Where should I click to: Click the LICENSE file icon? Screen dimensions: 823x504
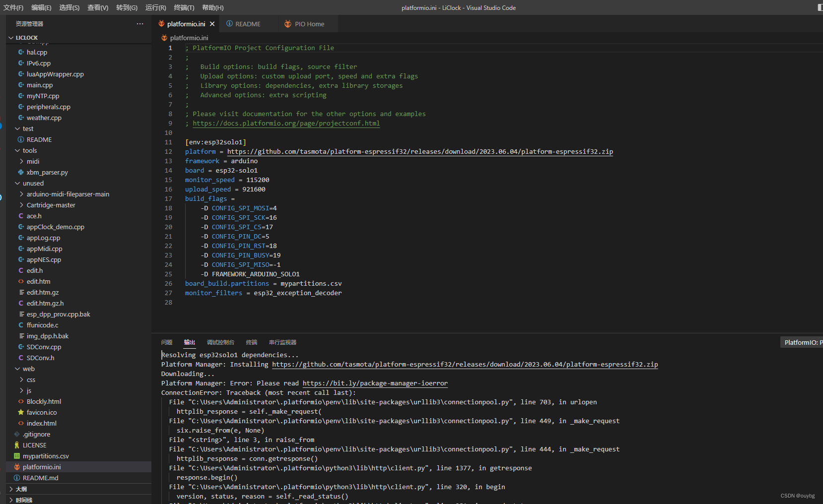pos(17,445)
